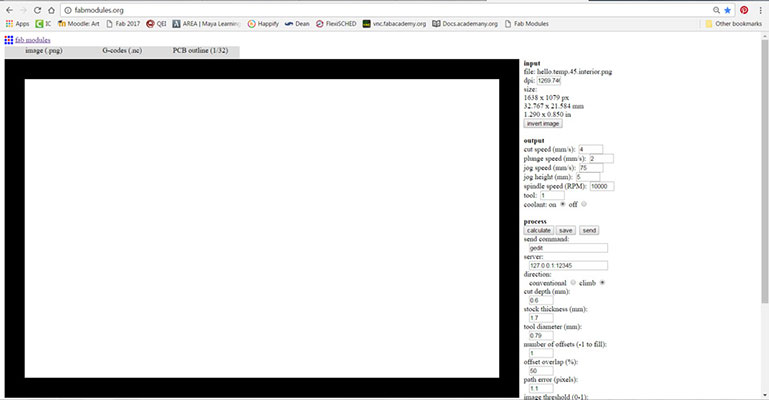
Task: Open the QEI bookmark
Action: [x=156, y=24]
